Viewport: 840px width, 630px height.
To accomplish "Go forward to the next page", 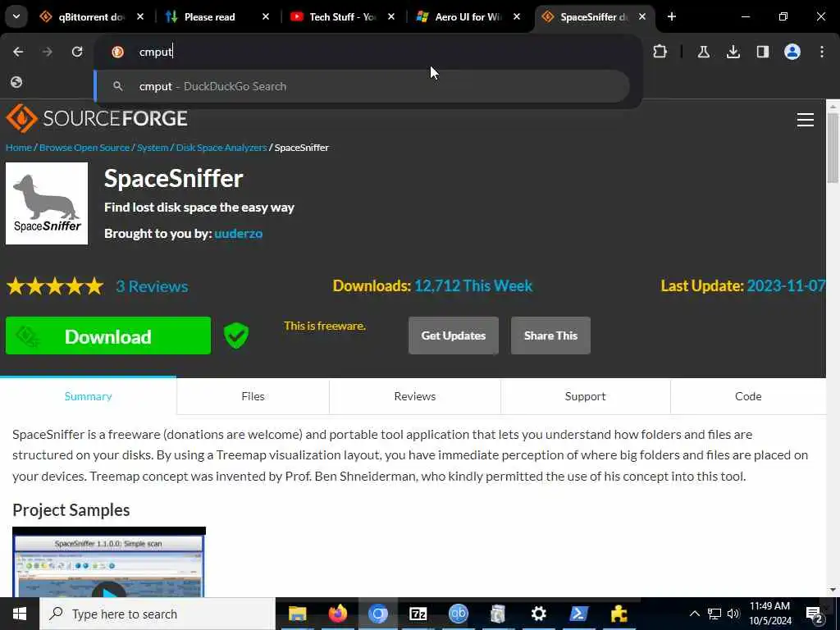I will pos(47,52).
